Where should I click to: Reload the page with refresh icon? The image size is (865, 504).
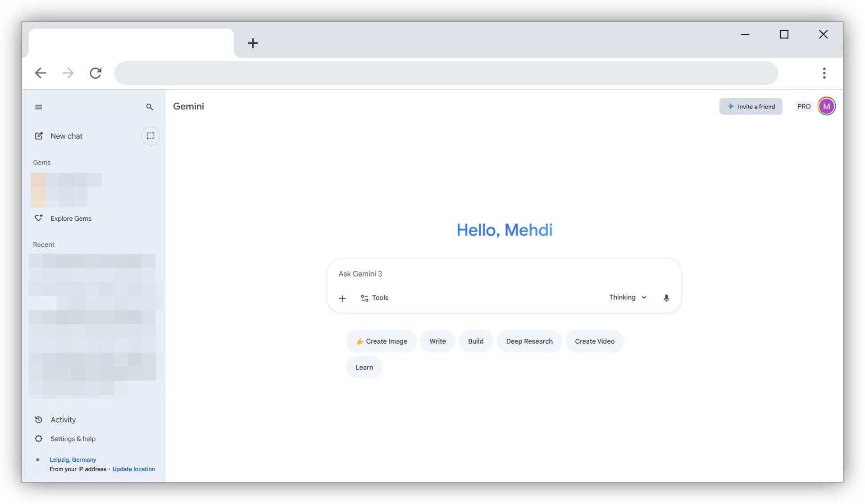pyautogui.click(x=96, y=73)
